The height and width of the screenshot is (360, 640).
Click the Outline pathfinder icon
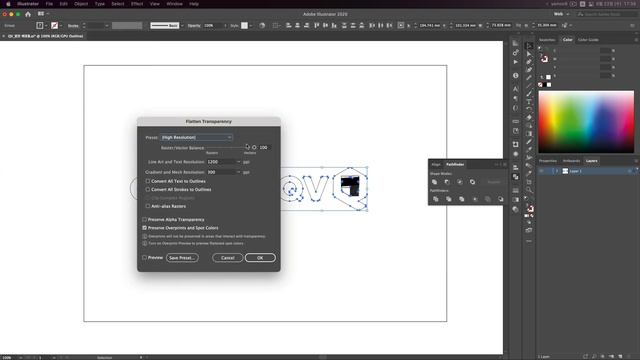pyautogui.click(x=488, y=199)
